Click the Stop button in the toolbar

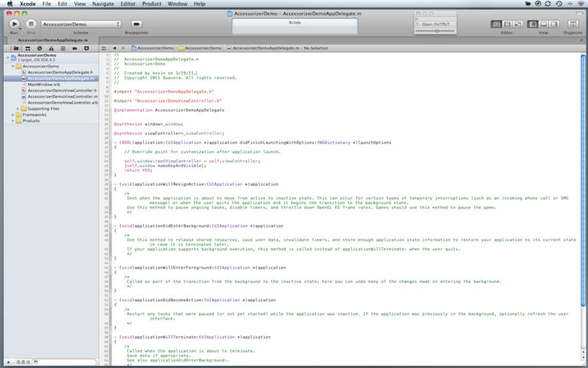31,24
